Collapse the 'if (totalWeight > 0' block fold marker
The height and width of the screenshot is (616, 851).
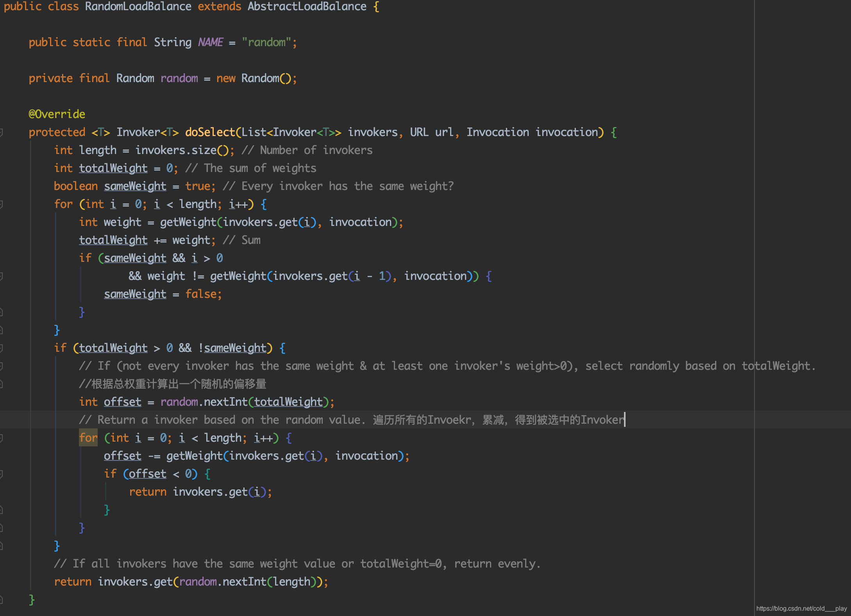(2, 348)
